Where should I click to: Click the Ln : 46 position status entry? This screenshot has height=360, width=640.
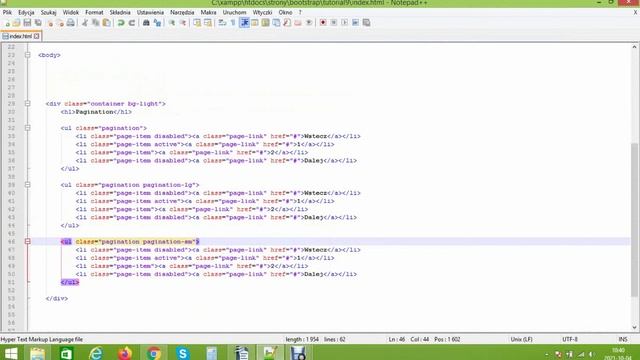point(397,339)
